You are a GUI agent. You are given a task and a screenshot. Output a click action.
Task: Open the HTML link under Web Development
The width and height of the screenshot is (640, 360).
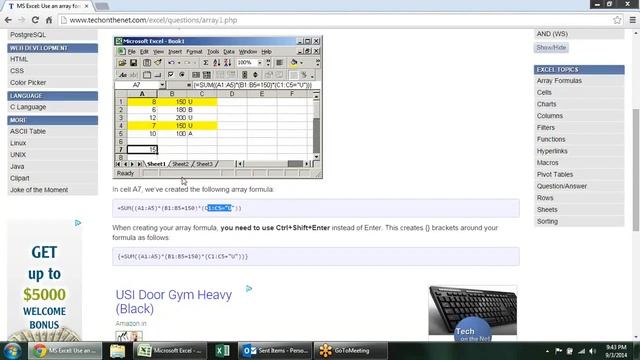(19, 59)
